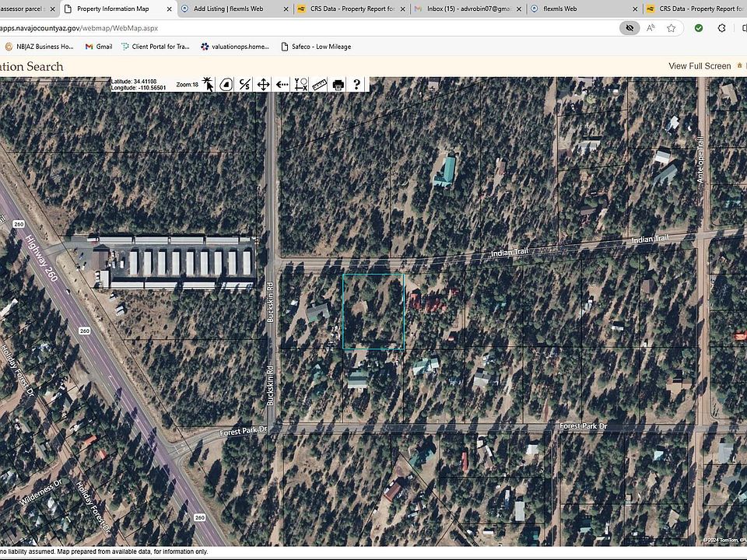Open the XY coordinate locator tool

tap(301, 84)
